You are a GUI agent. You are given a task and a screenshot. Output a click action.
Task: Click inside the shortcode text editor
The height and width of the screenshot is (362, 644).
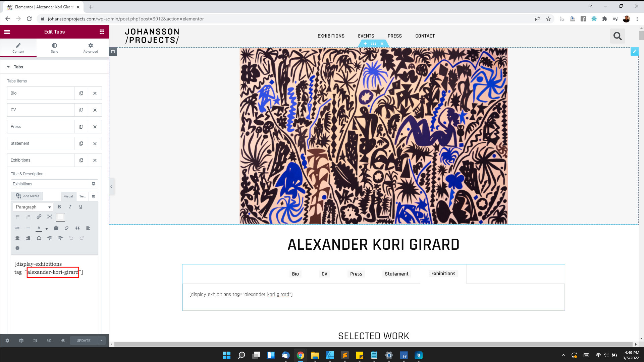(x=54, y=295)
